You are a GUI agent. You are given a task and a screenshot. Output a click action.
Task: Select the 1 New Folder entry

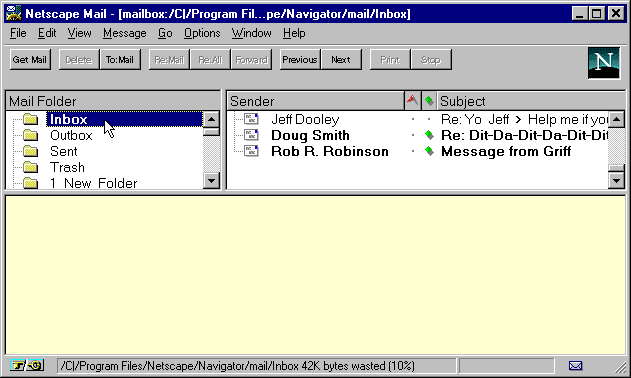(93, 183)
